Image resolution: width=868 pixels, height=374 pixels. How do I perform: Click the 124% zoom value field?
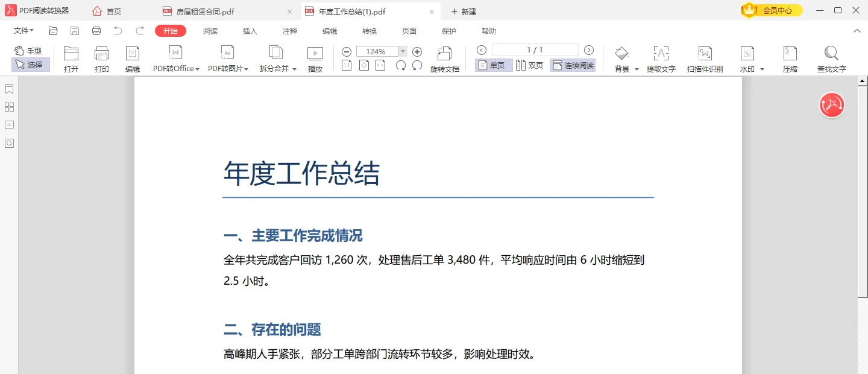point(377,51)
